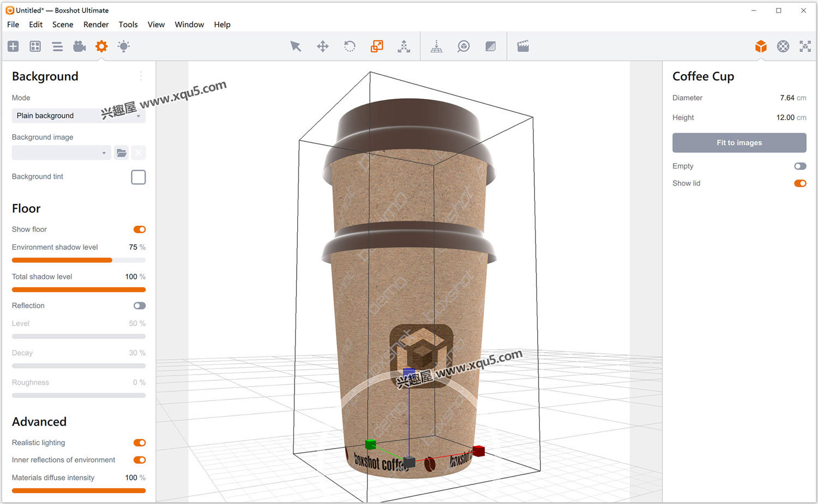Image resolution: width=818 pixels, height=504 pixels.
Task: Select the arrow pointer tool
Action: point(296,46)
